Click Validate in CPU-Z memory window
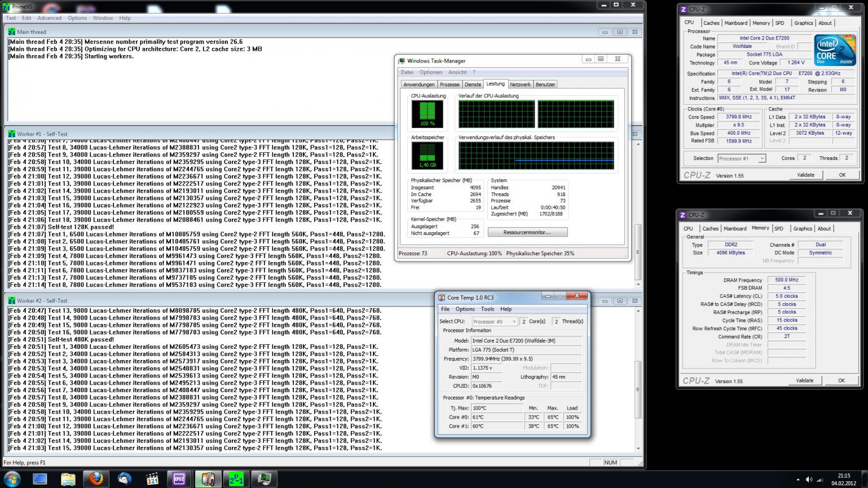Viewport: 868px width, 488px height. coord(804,381)
